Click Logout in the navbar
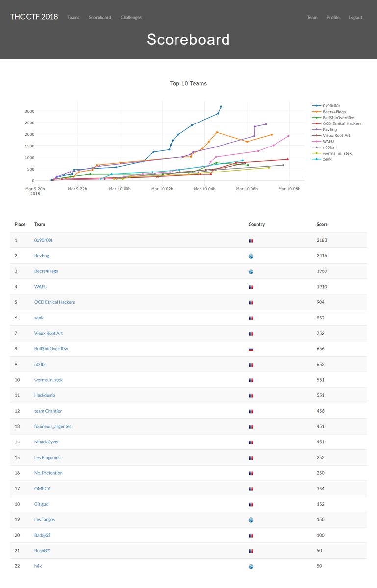This screenshot has width=377, height=588. point(355,17)
